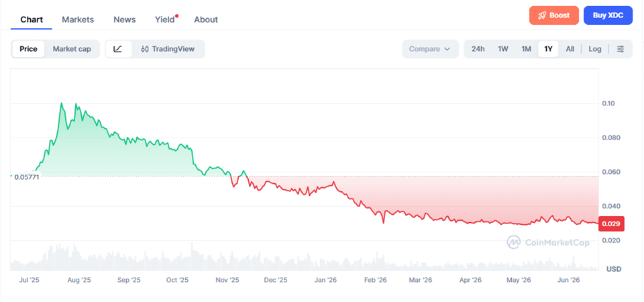This screenshot has height=302, width=644.
Task: Click the Boost button
Action: click(x=553, y=15)
